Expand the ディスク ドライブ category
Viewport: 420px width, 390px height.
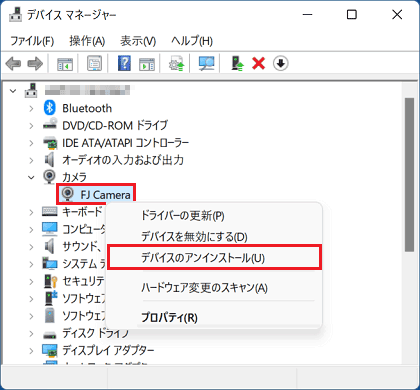31,333
